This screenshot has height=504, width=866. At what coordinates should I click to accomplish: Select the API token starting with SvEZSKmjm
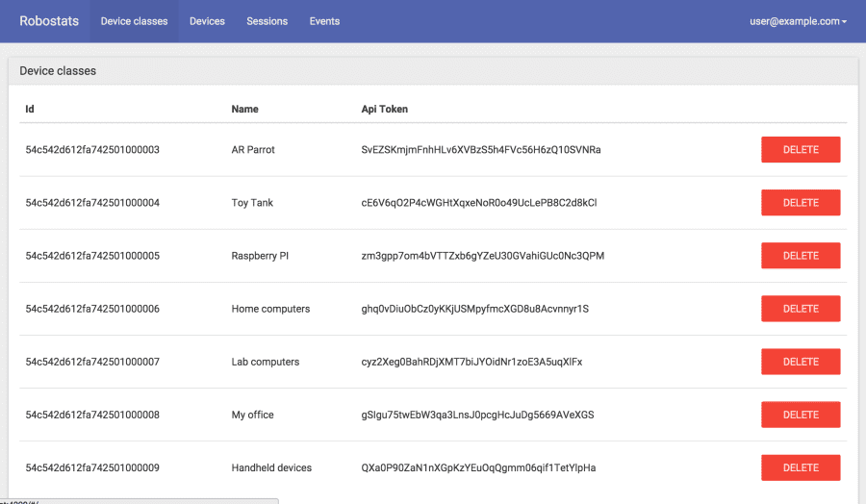(481, 150)
